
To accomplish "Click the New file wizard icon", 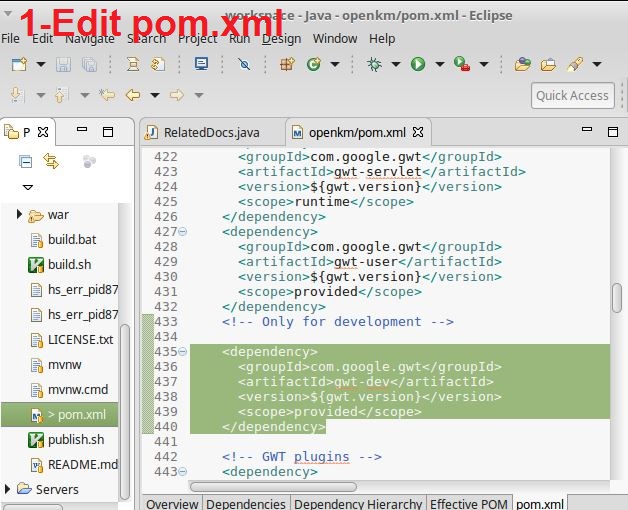I will click(18, 64).
